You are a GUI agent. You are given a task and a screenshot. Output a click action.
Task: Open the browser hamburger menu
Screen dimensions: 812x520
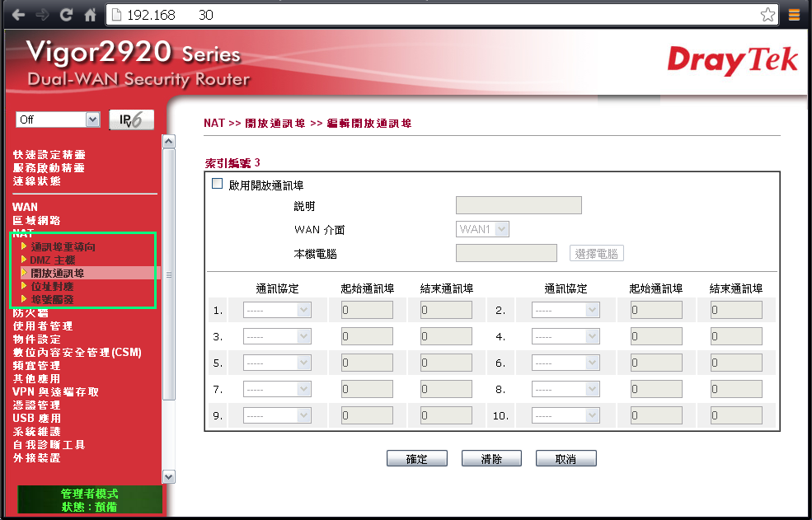coord(794,15)
